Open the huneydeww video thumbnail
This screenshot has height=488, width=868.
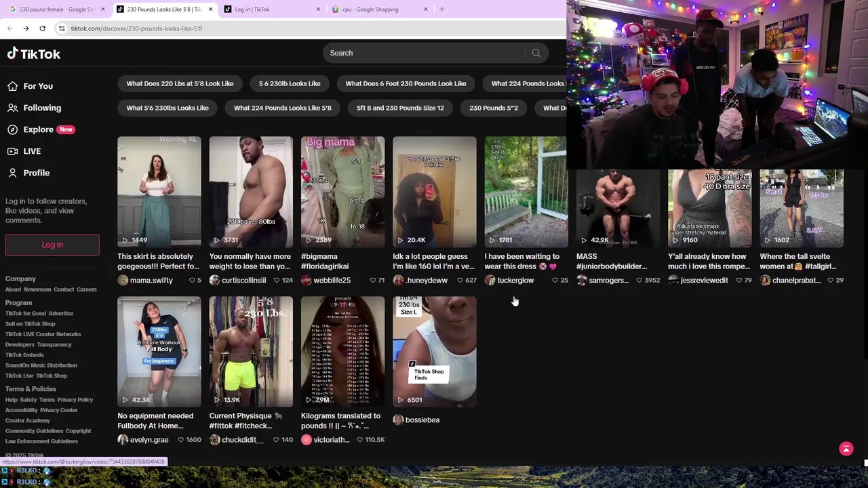click(435, 192)
